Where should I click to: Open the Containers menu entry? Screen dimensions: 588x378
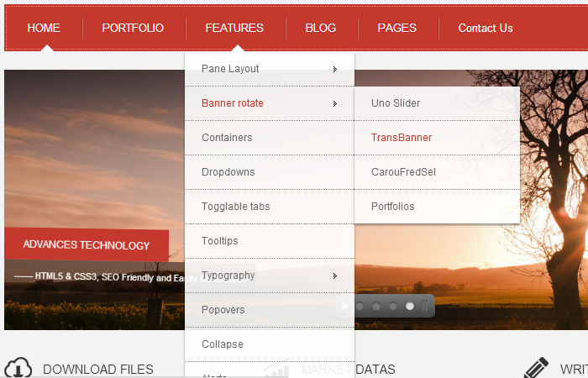coord(270,138)
